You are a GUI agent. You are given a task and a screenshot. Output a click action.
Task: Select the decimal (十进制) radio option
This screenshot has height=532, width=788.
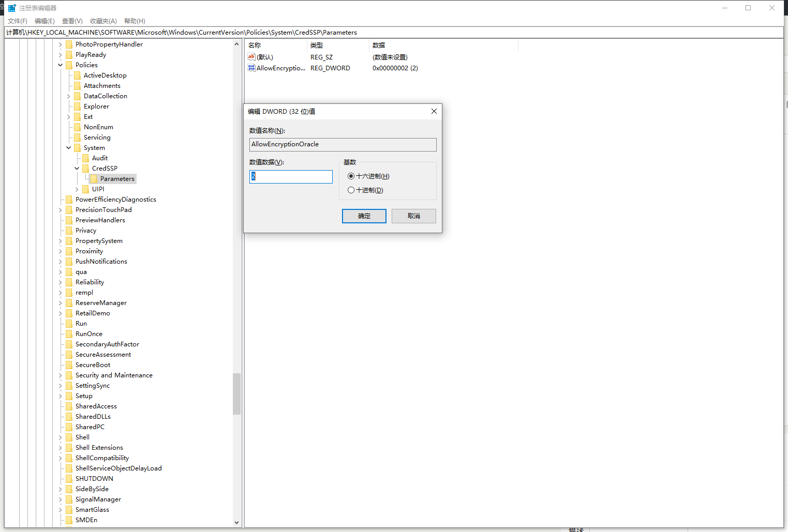351,190
